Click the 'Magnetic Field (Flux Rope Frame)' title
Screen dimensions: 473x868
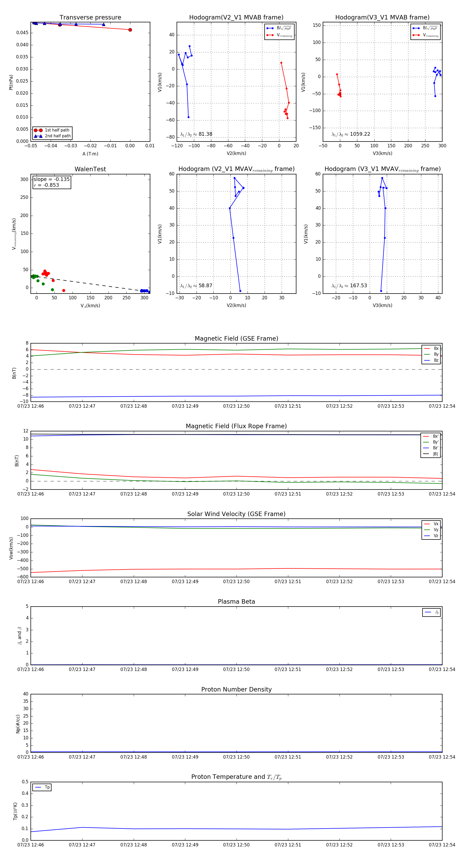(236, 426)
